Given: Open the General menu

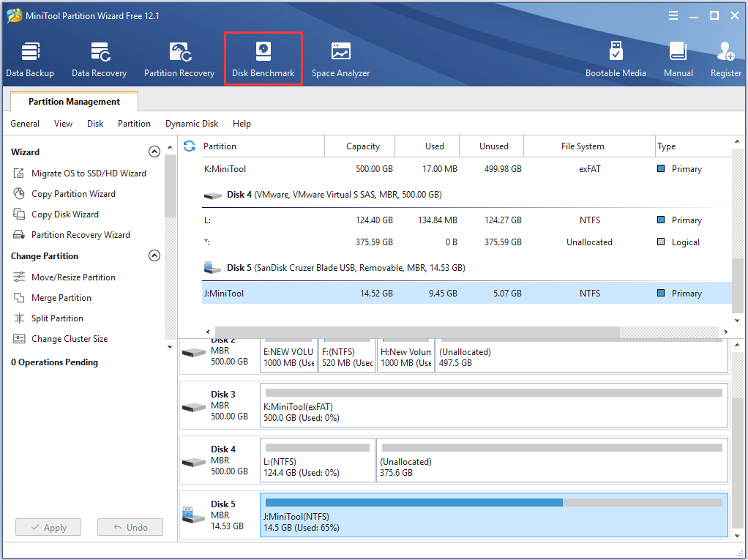Looking at the screenshot, I should tap(25, 124).
